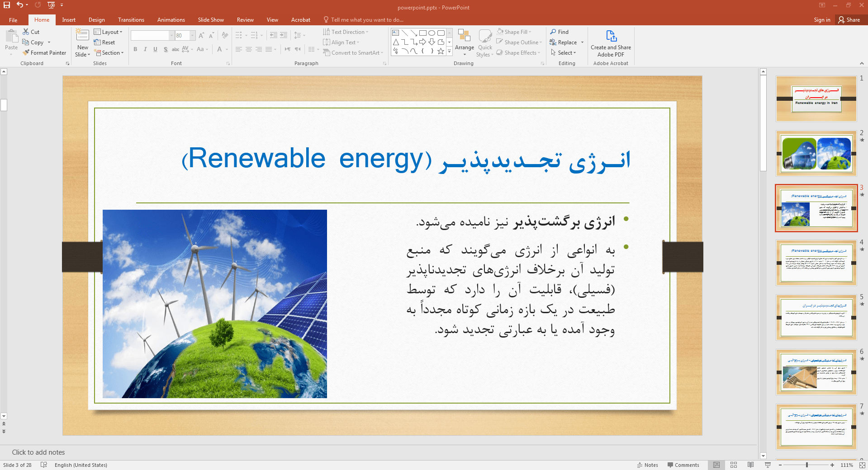Center the paragraph text

249,49
